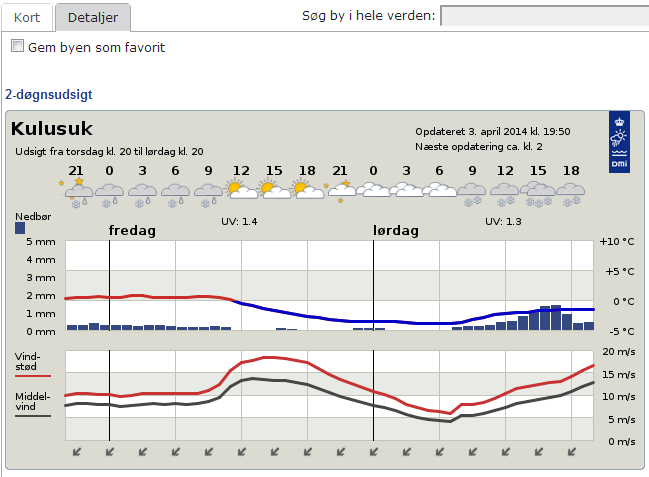Open the Detaljer tab
649x477 pixels.
(x=93, y=17)
